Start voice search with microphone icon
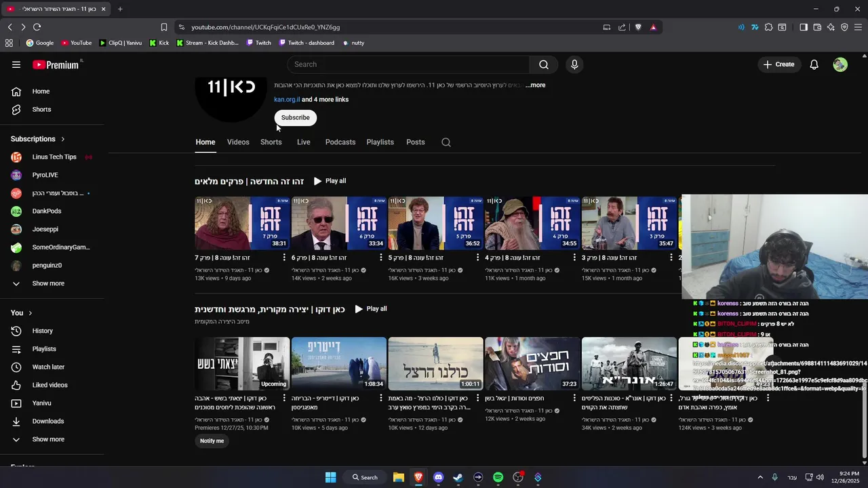The image size is (868, 488). pos(574,64)
